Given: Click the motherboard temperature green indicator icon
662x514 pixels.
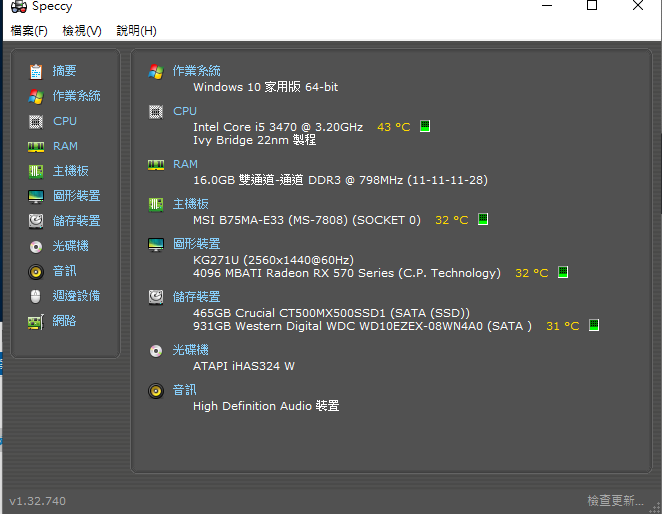Looking at the screenshot, I should coord(483,219).
